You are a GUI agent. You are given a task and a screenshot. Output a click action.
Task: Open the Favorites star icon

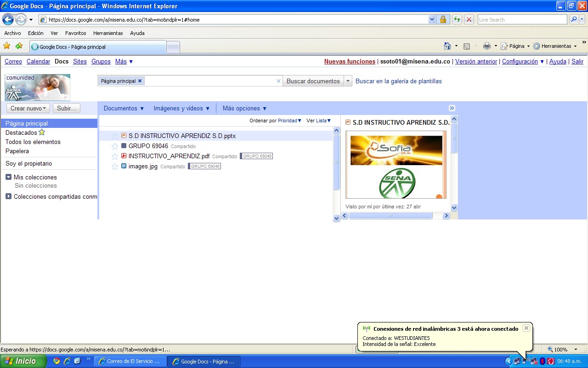point(7,46)
